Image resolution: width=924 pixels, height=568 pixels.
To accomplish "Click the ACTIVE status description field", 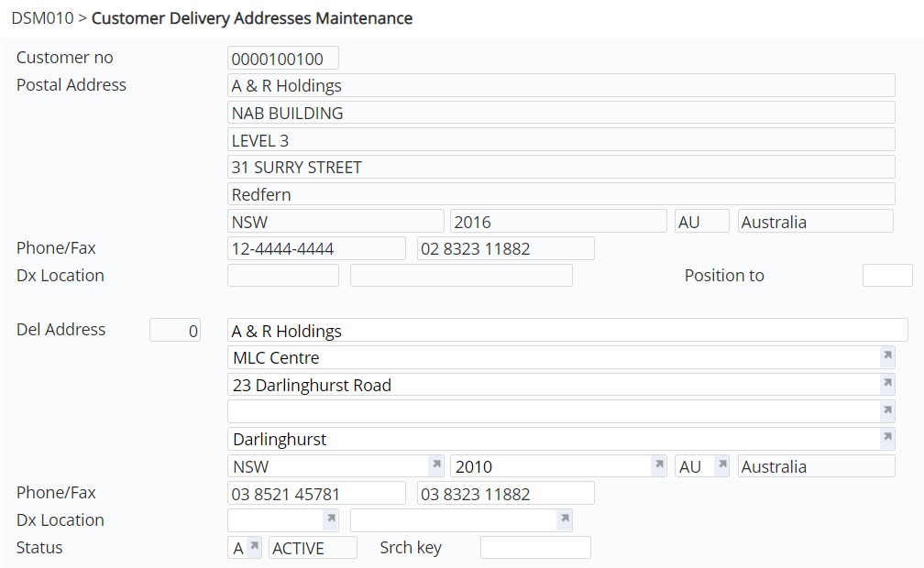I will 313,548.
